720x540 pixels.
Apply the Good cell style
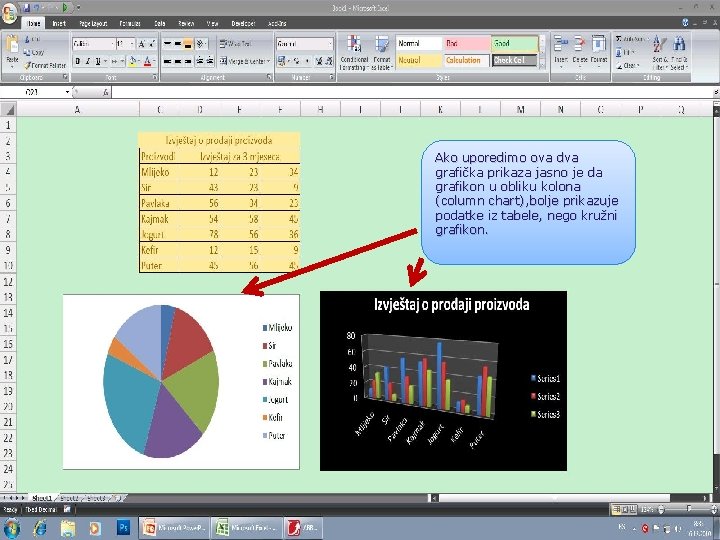[514, 44]
